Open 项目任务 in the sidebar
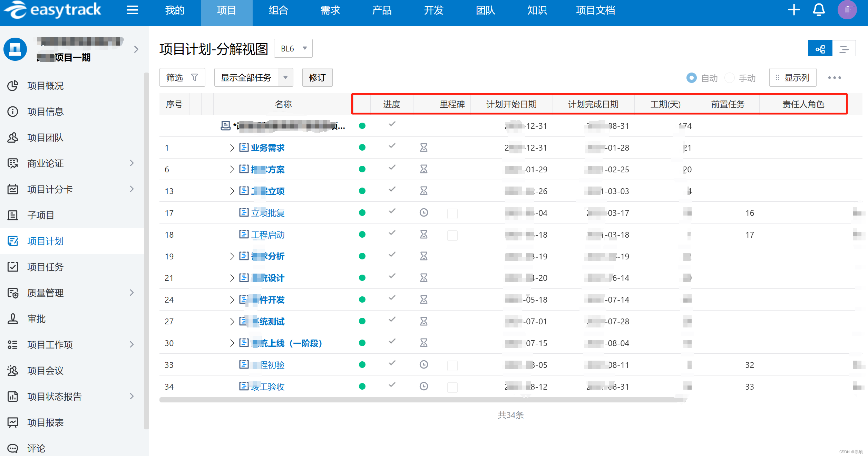 click(x=45, y=267)
